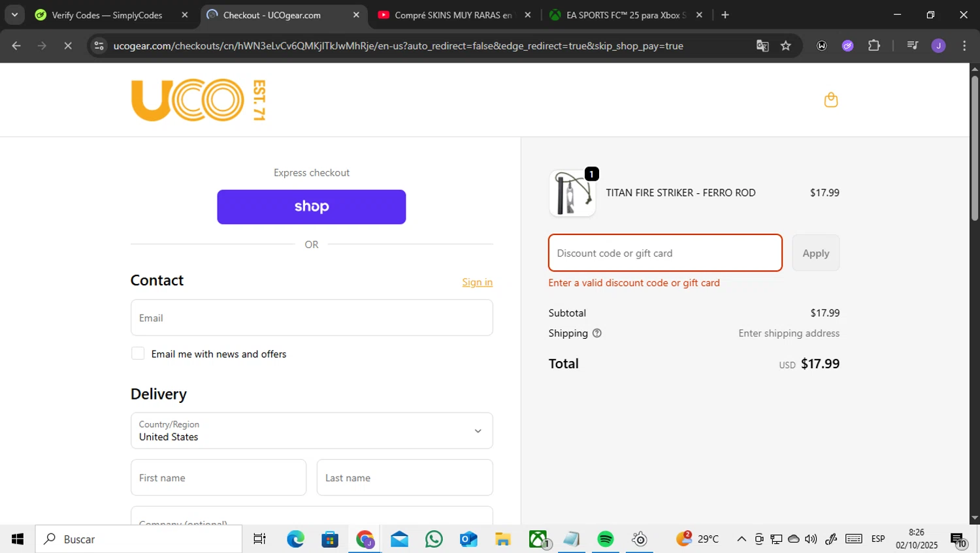Expand the Country/Region dropdown
Screen dimensions: 980x553
coord(312,430)
